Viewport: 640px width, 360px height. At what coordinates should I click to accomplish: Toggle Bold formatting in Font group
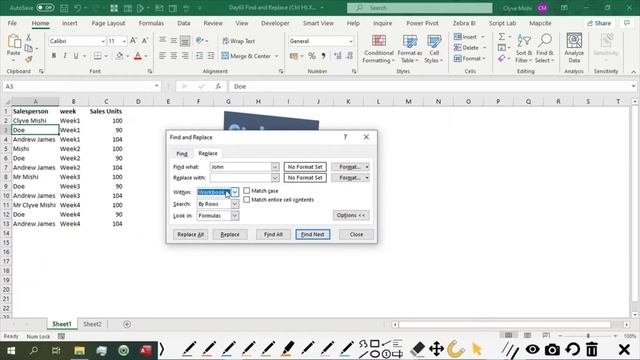53,56
